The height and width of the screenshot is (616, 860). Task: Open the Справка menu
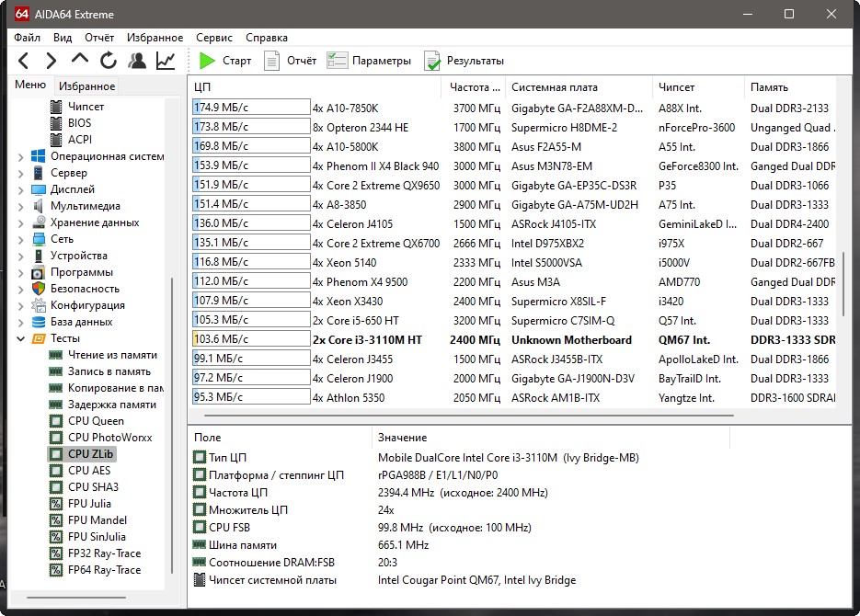point(267,38)
